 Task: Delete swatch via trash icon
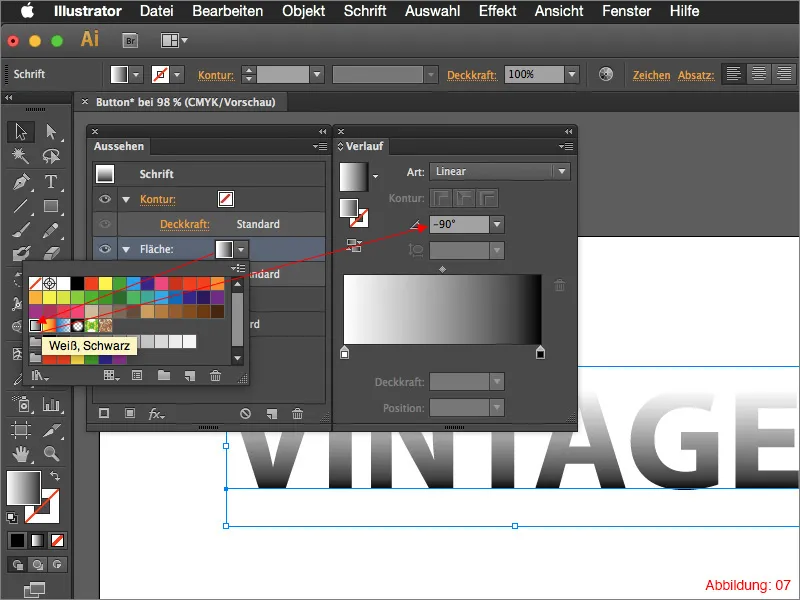click(215, 376)
